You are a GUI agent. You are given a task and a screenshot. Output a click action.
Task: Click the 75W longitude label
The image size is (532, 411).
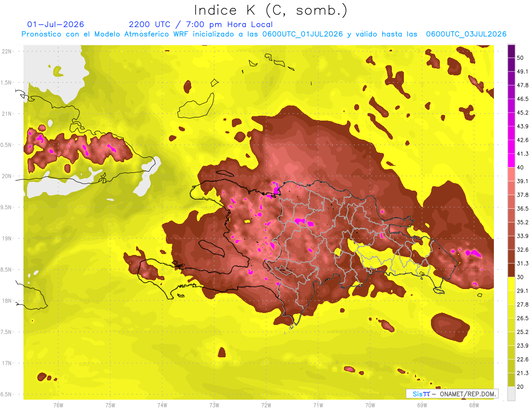pos(110,405)
